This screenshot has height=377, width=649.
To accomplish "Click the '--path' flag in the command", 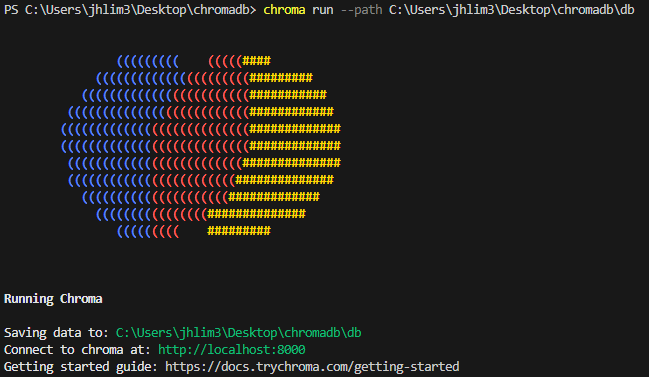I will 361,10.
